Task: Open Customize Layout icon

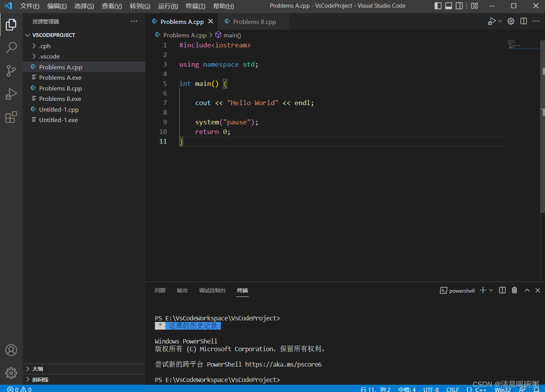Action: (x=474, y=6)
